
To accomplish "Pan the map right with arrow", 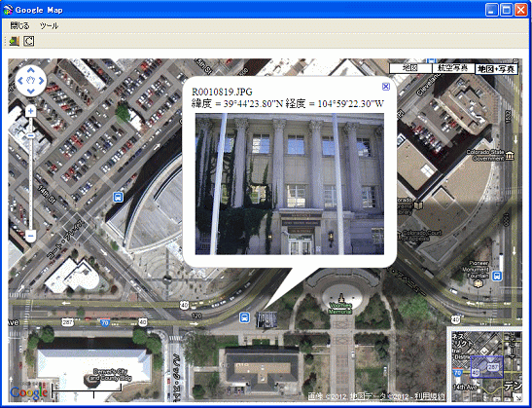I will [42, 81].
